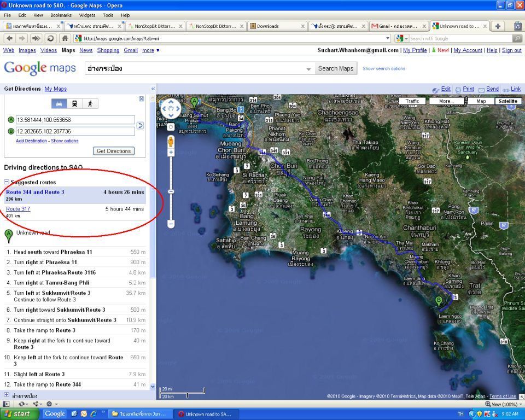Viewport: 525px width, 420px height.
Task: Collapse the left panel with double chevron
Action: [153, 89]
